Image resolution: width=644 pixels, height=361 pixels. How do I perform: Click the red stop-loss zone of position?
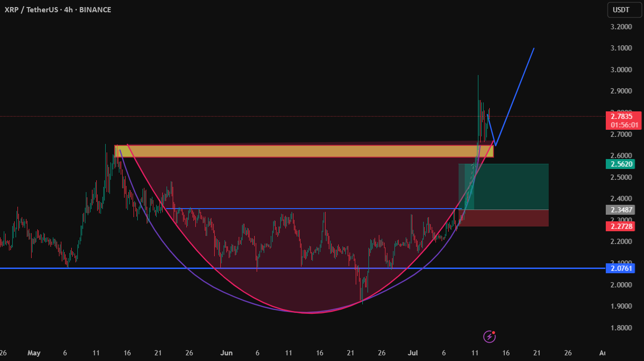[504, 218]
